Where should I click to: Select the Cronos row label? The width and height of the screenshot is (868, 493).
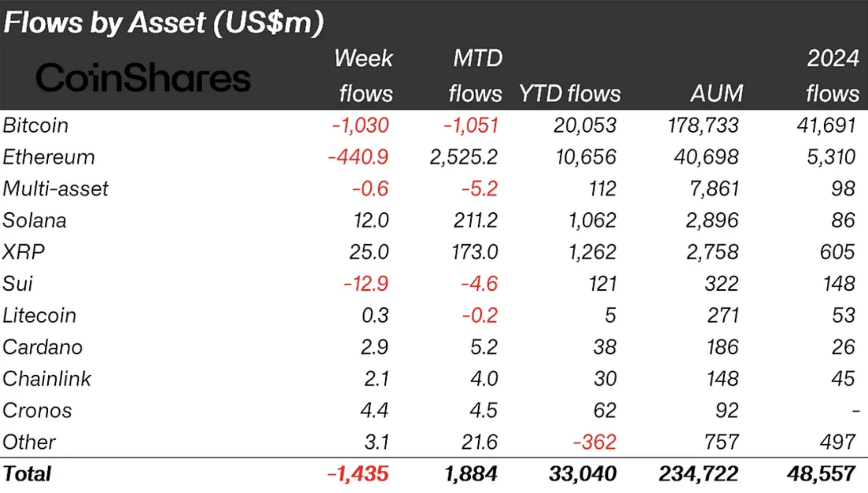37,410
